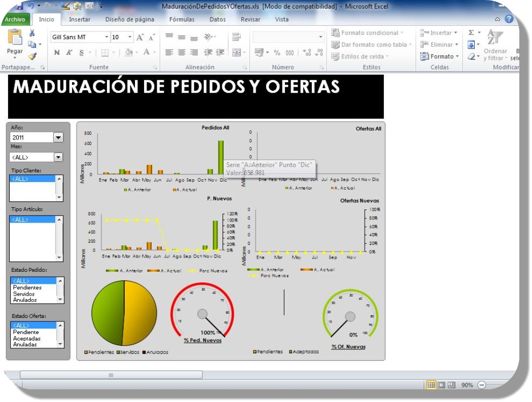Image resolution: width=532 pixels, height=402 pixels.
Task: Toggle italic K formatting
Action: [69, 52]
